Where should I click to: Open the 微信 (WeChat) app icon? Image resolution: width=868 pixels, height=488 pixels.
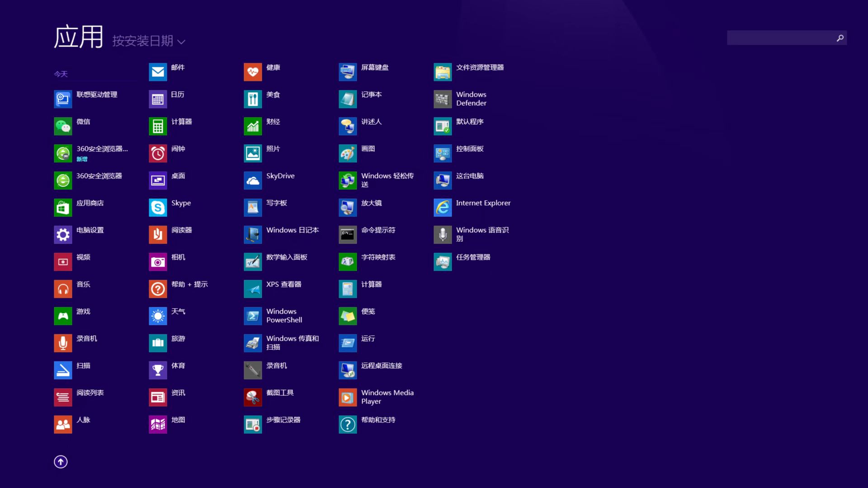pyautogui.click(x=63, y=126)
